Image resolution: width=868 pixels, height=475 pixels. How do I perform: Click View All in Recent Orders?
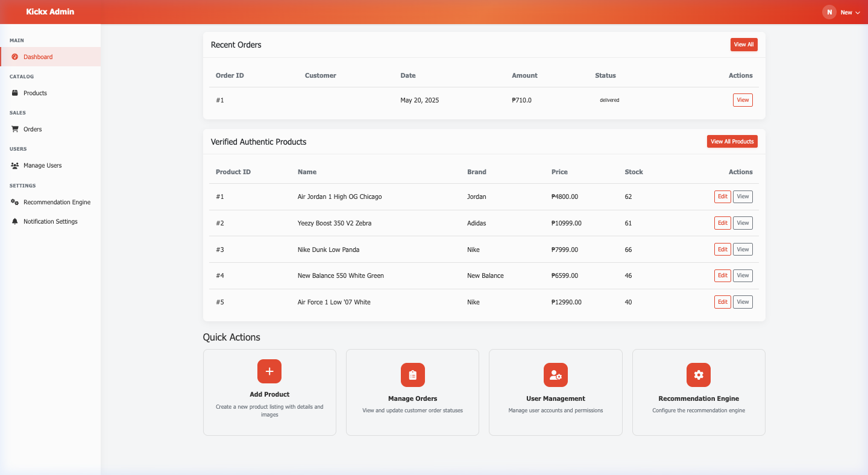pyautogui.click(x=744, y=45)
